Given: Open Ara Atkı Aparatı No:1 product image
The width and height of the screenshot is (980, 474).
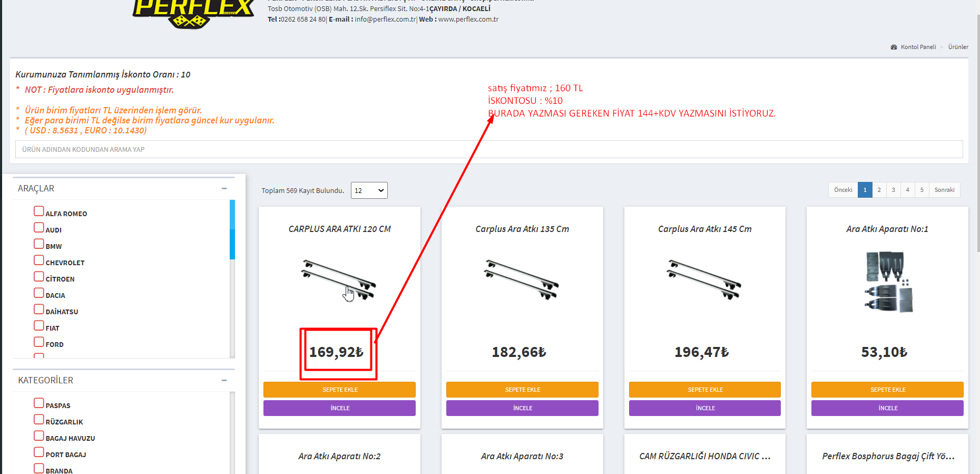Looking at the screenshot, I should (887, 282).
